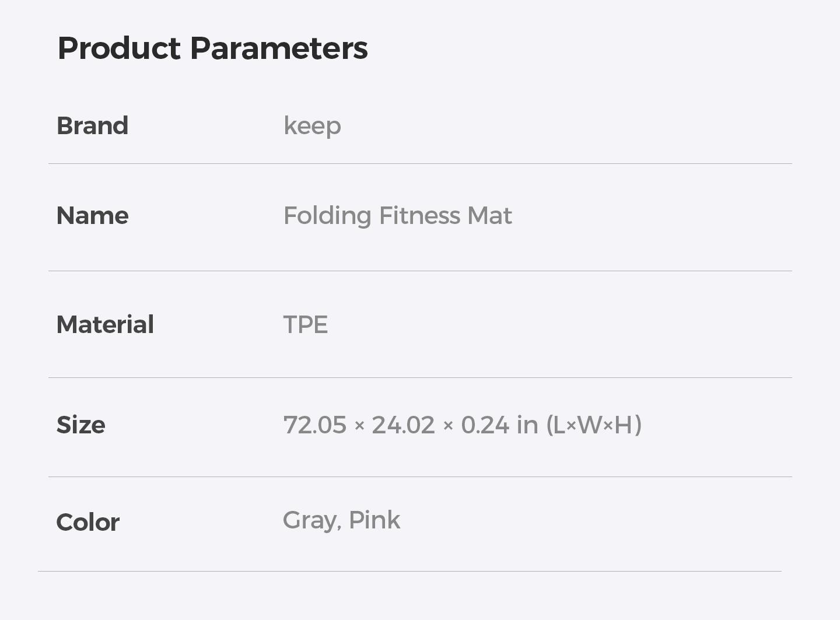Viewport: 840px width, 620px height.
Task: Click the word Product in the heading
Action: [119, 48]
